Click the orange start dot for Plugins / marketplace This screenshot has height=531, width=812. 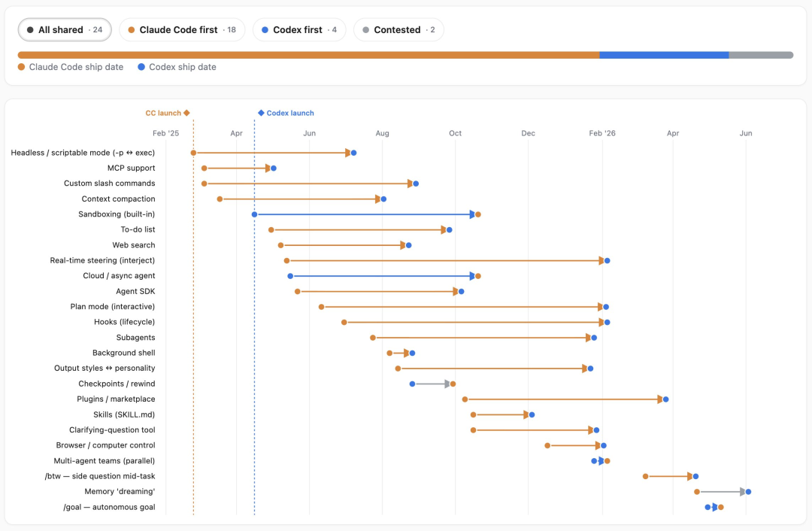click(x=465, y=399)
